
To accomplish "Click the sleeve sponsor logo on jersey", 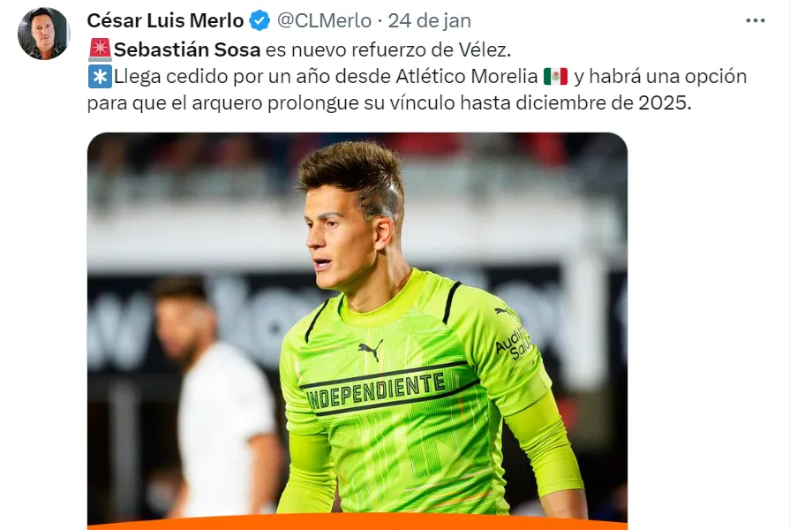I will [x=514, y=342].
